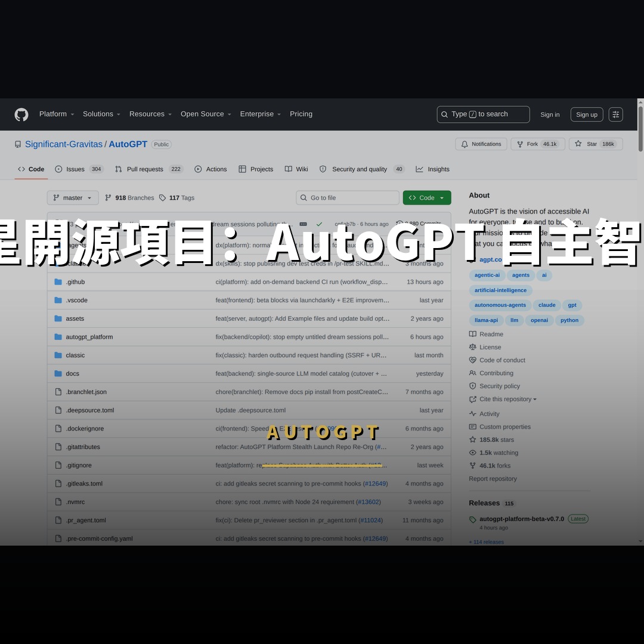644x644 pixels.
Task: Open the Solutions menu
Action: coord(101,114)
